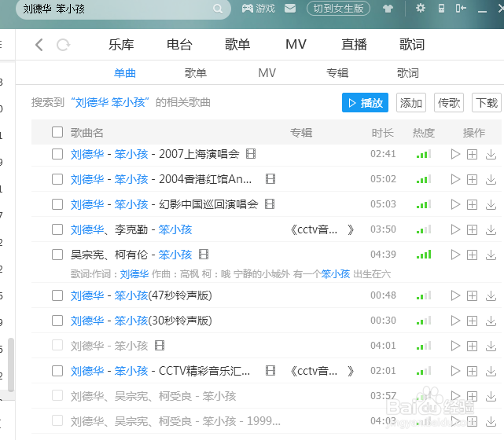Image resolution: width=504 pixels, height=440 pixels.
Task: Open the top MV main tab
Action: [296, 45]
